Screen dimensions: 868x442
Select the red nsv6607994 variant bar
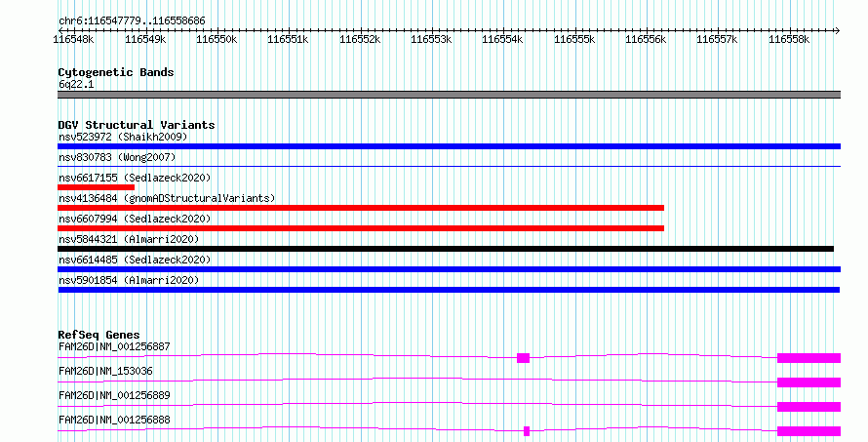coord(361,228)
